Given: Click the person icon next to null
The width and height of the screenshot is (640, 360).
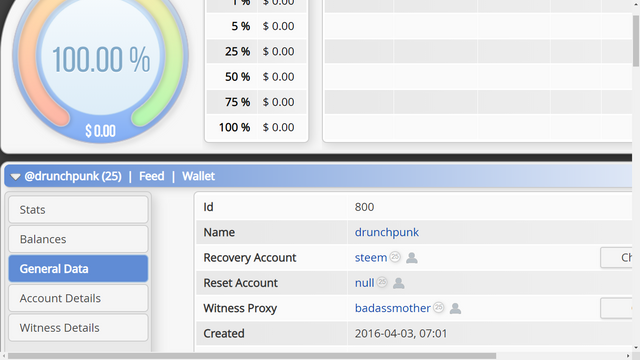Looking at the screenshot, I should tap(398, 283).
